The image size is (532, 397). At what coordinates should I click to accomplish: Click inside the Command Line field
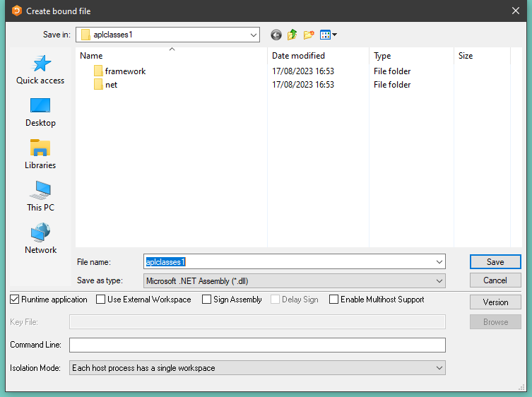[257, 345]
